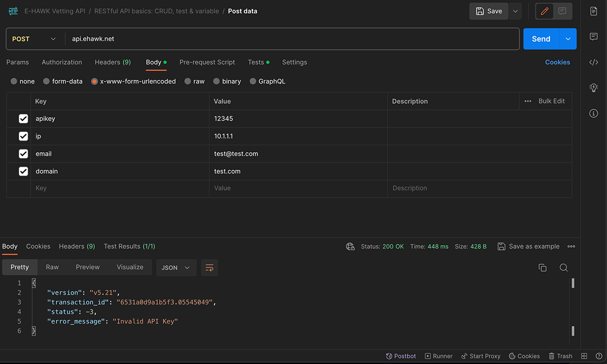Open Trash from the status bar

[560, 356]
